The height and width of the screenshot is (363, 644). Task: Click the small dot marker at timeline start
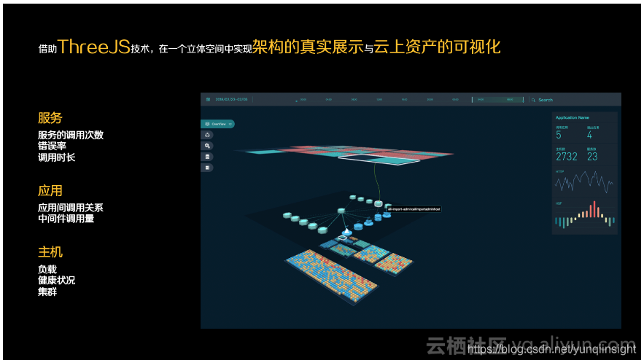(296, 101)
